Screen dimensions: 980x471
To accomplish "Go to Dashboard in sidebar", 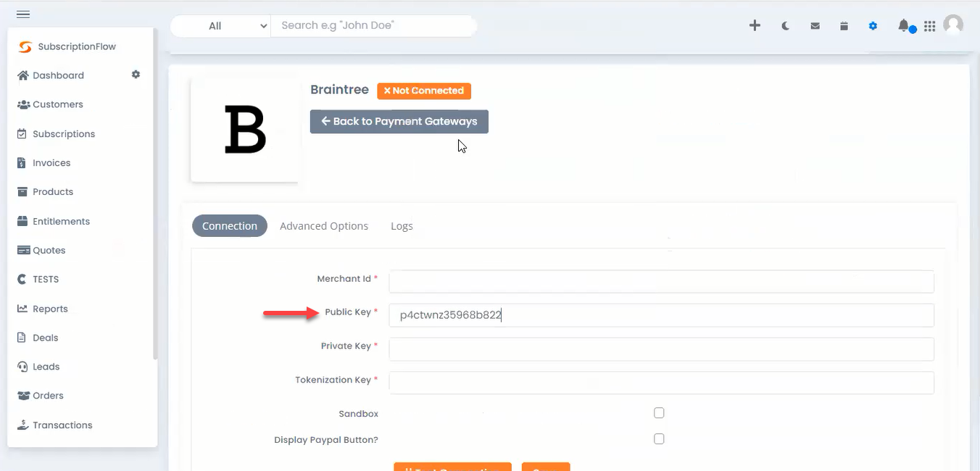I will [x=58, y=75].
